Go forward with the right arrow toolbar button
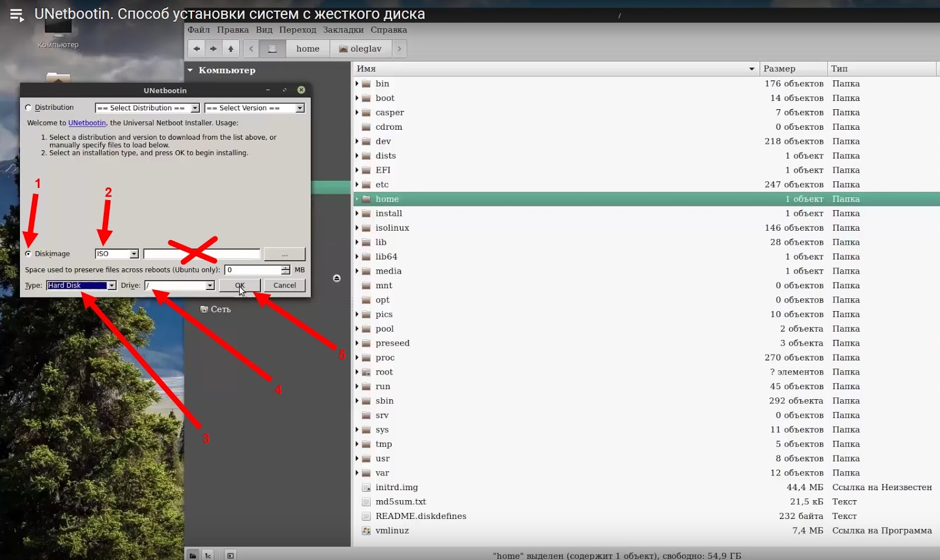The height and width of the screenshot is (560, 940). pyautogui.click(x=213, y=49)
